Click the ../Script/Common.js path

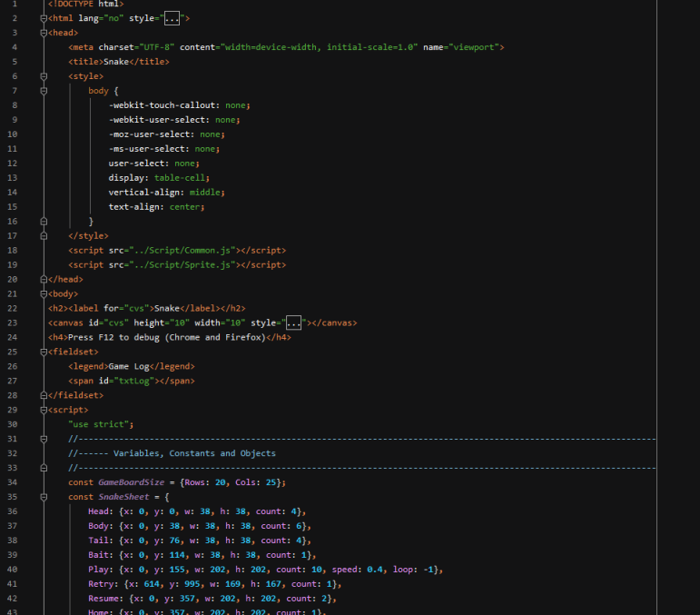pyautogui.click(x=182, y=250)
